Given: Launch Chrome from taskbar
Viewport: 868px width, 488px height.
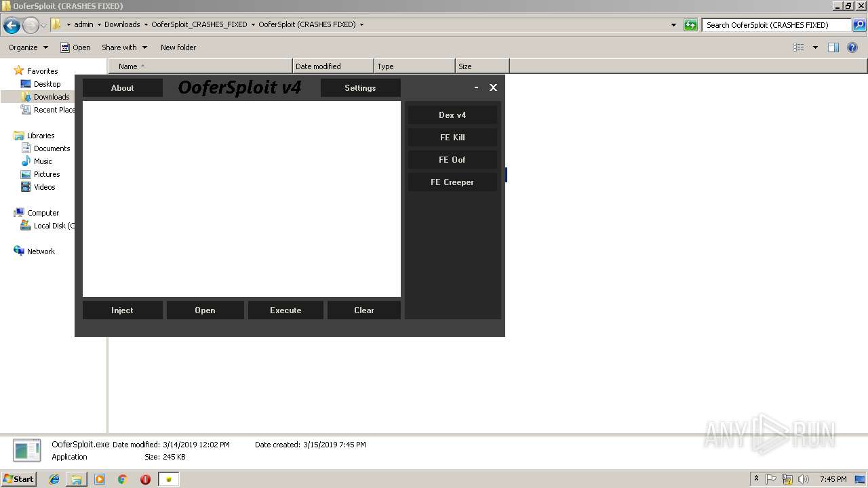Looking at the screenshot, I should click(x=122, y=479).
